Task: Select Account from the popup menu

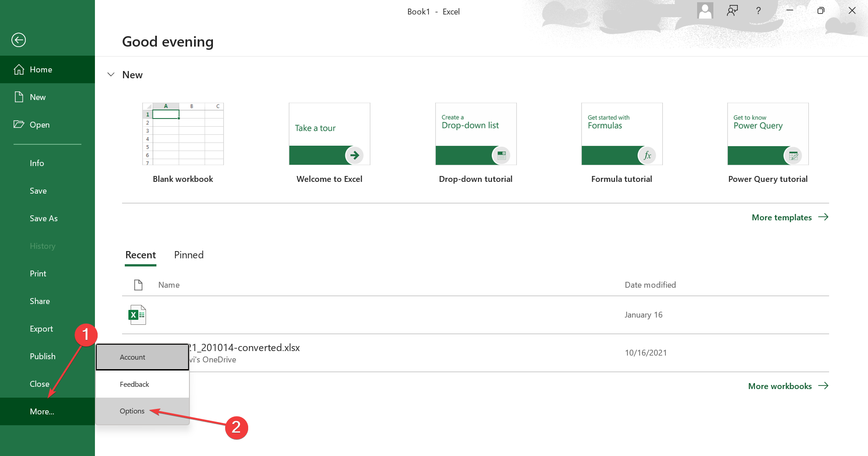Action: click(142, 357)
